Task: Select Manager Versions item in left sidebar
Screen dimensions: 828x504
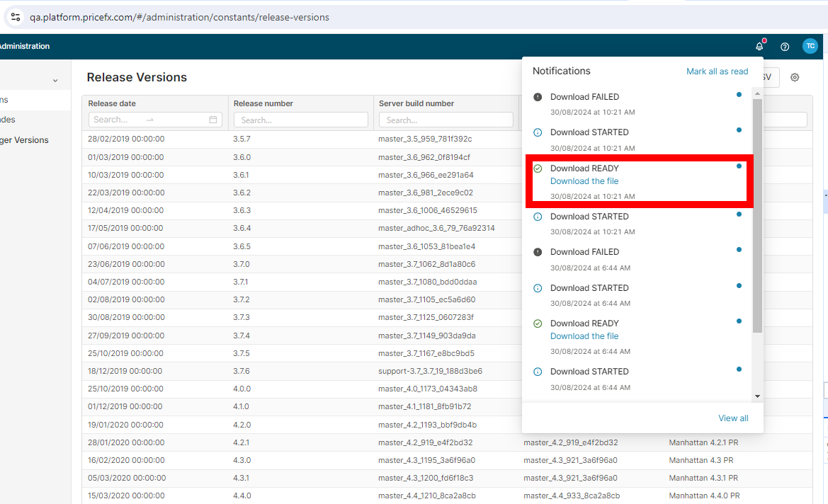Action: 24,140
